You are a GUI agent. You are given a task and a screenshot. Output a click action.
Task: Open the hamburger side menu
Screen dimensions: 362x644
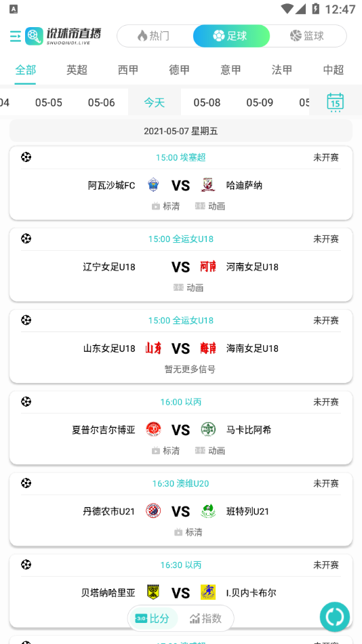(x=15, y=36)
